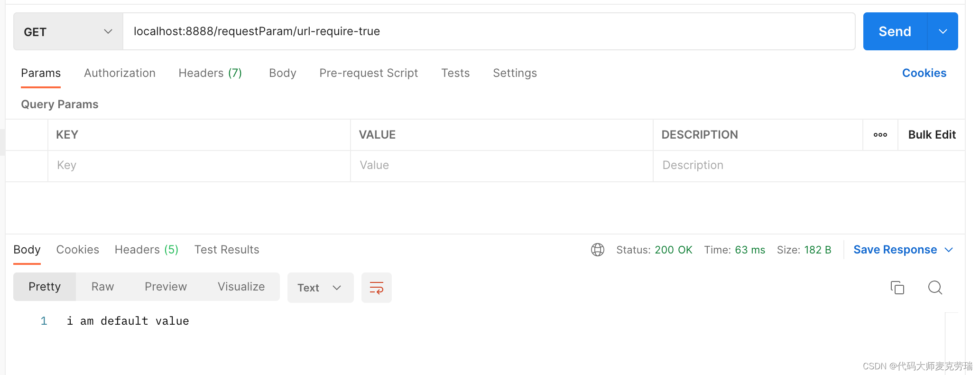This screenshot has height=375, width=980.
Task: Click the request URL input field
Action: tap(489, 31)
